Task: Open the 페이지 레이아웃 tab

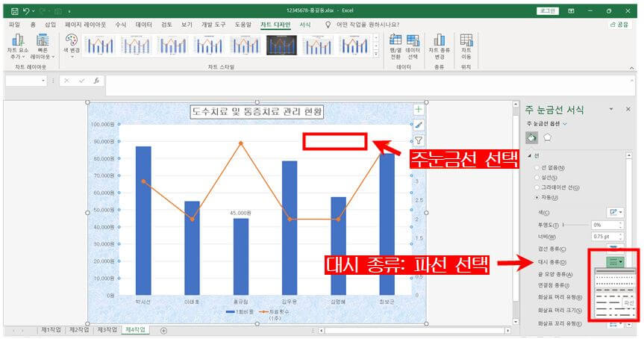Action: click(85, 25)
